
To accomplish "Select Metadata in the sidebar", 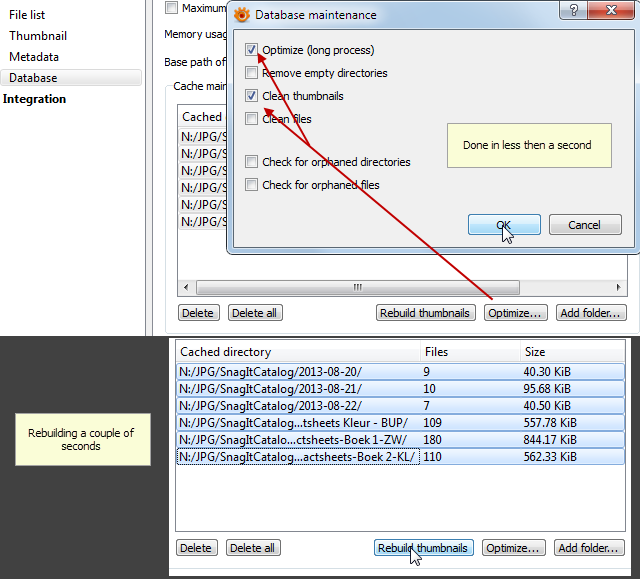I will (x=34, y=57).
